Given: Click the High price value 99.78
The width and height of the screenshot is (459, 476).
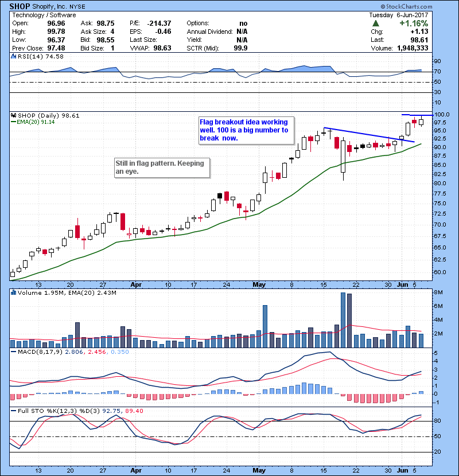Looking at the screenshot, I should 56,32.
